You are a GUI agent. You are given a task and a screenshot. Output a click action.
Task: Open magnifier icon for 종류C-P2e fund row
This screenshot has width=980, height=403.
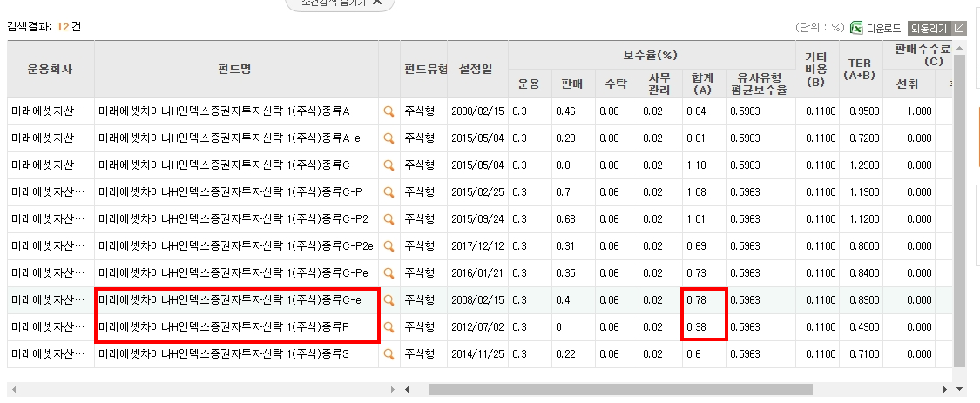tap(389, 247)
